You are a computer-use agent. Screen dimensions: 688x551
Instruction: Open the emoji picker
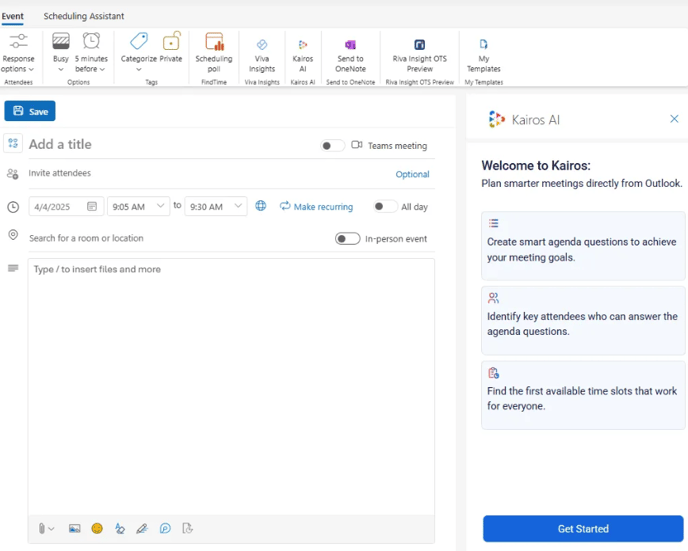(x=97, y=529)
